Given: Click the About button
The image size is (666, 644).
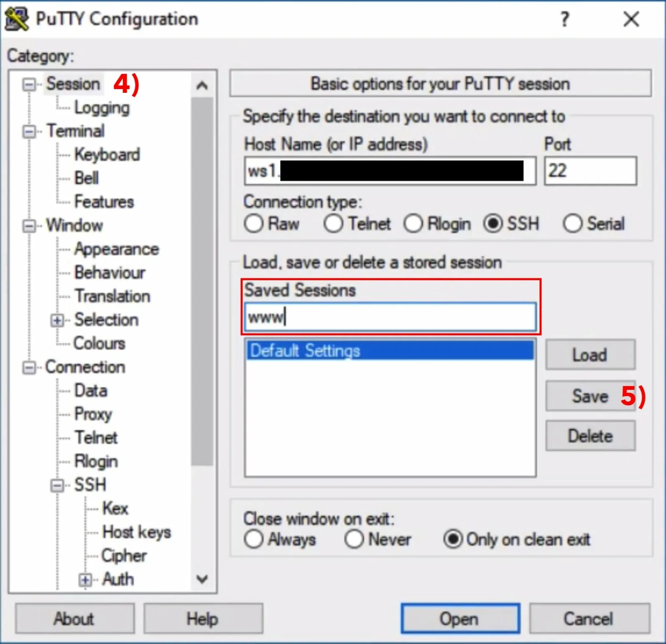Looking at the screenshot, I should pos(74,619).
